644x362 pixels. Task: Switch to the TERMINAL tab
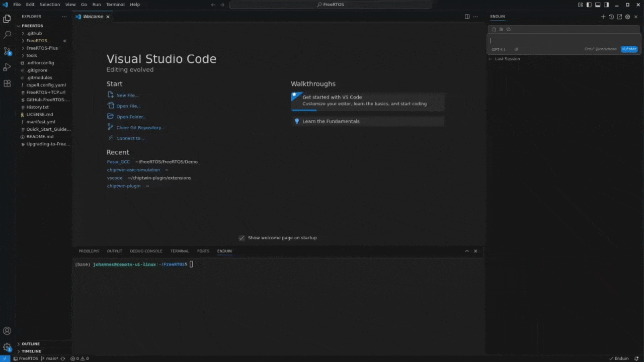[x=180, y=251]
